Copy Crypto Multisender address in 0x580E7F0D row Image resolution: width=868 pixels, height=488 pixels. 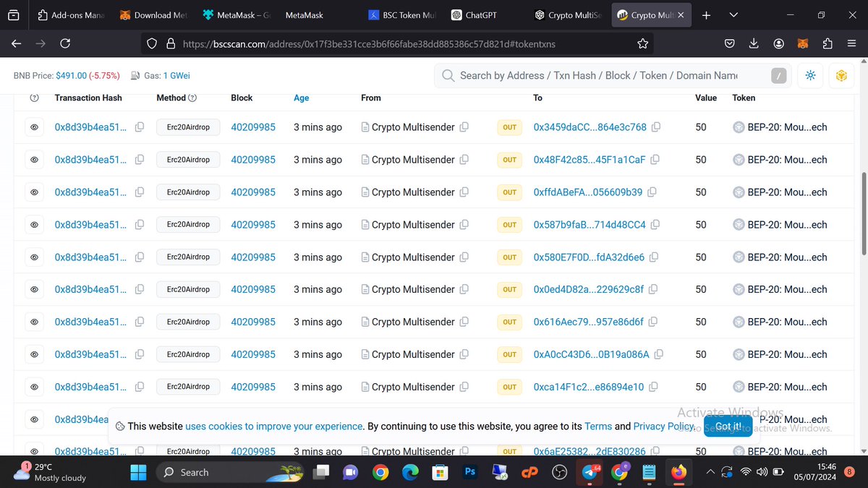(x=464, y=257)
